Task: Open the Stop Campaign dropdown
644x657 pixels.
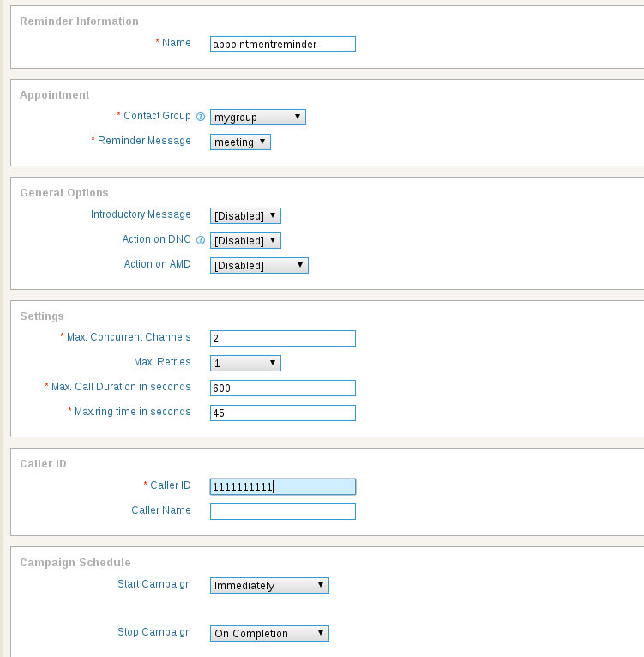Action: click(269, 633)
